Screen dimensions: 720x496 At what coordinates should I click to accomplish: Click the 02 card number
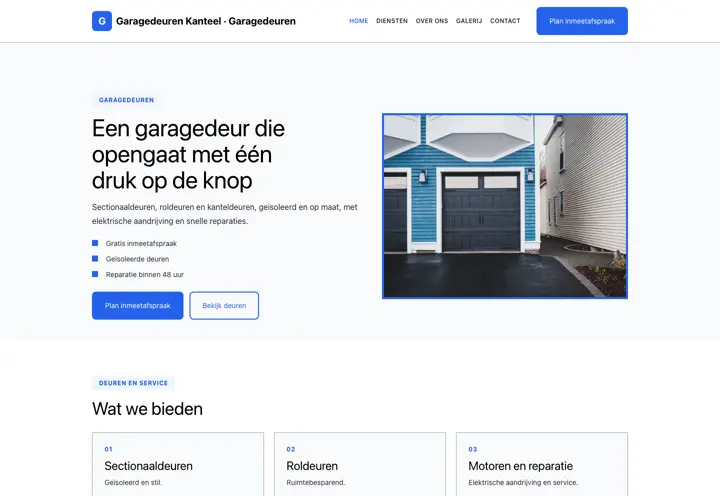(x=291, y=449)
